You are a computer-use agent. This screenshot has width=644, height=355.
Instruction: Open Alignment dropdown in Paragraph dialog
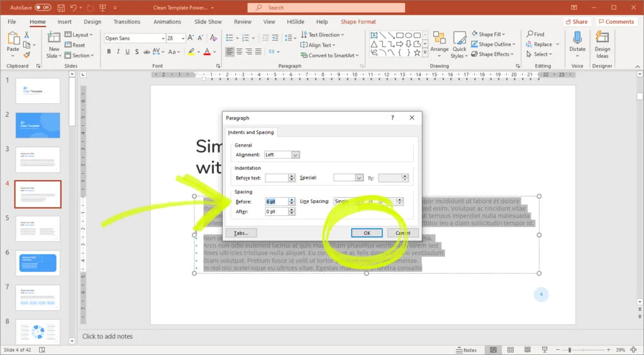pyautogui.click(x=296, y=155)
